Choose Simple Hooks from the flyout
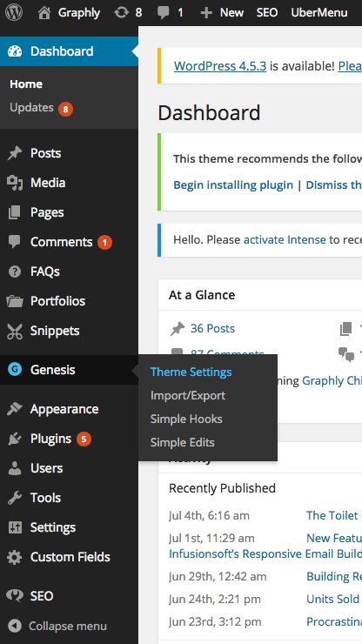362x644 pixels. [x=186, y=419]
